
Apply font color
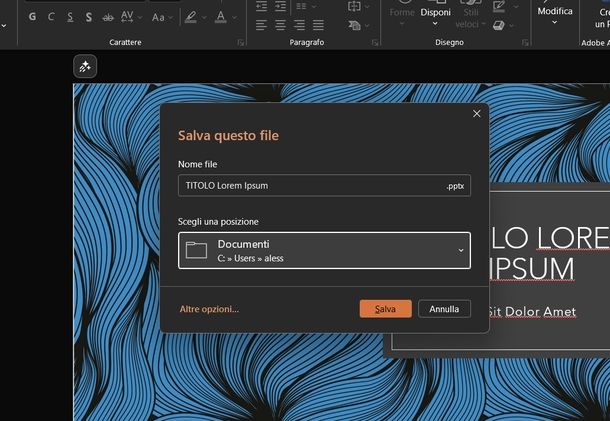coord(221,17)
